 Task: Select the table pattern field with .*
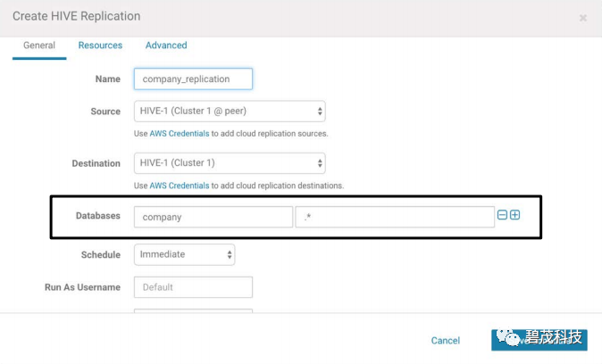pyautogui.click(x=394, y=217)
